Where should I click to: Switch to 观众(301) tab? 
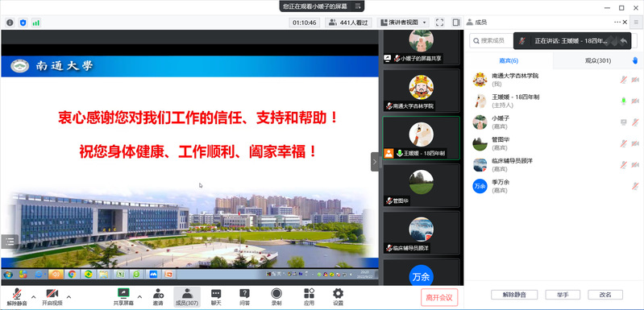point(598,60)
